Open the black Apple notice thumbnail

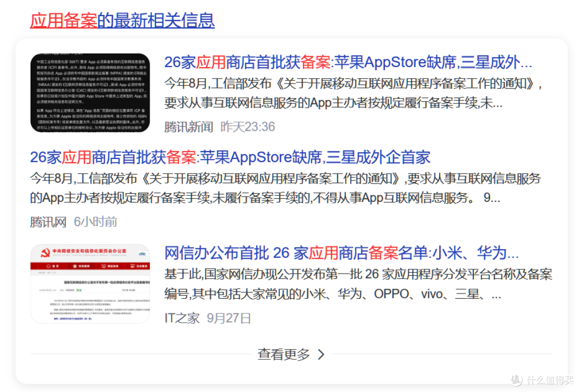click(x=90, y=93)
